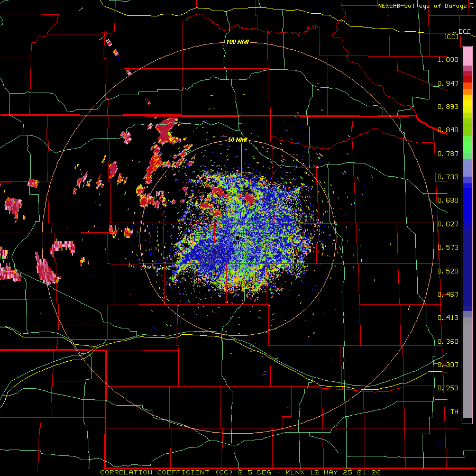Click the 0.840 scale value
This screenshot has width=476, height=476.
tap(448, 130)
